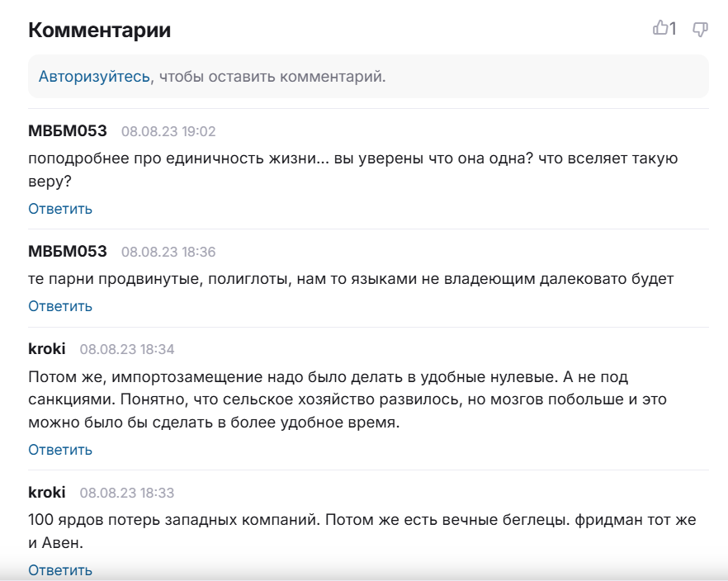Click the 08.08.23 18:33 timestamp
The height and width of the screenshot is (581, 728).
pyautogui.click(x=127, y=493)
